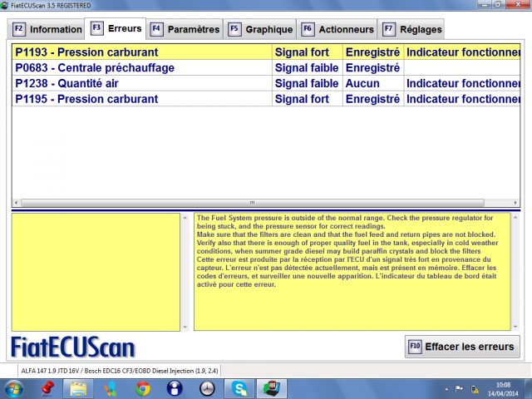Select the Erreurs tab

116,28
